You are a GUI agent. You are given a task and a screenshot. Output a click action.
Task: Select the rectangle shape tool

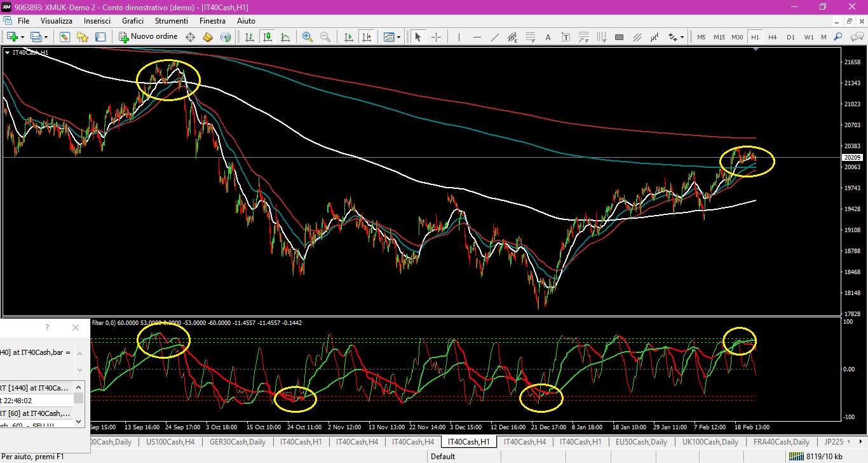(x=619, y=37)
